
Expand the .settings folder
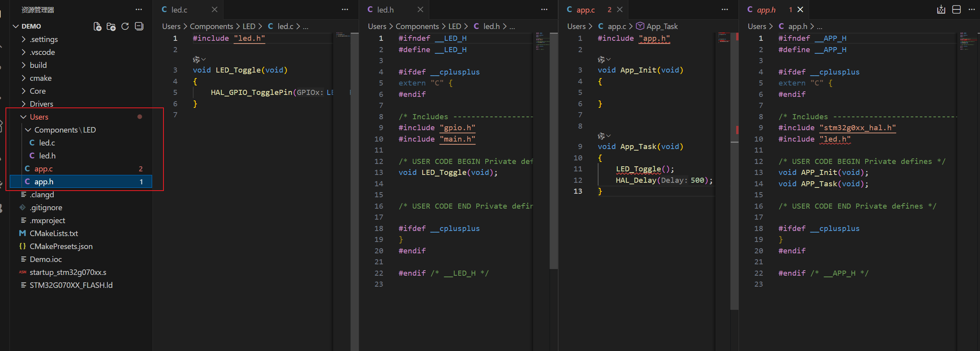(x=44, y=39)
